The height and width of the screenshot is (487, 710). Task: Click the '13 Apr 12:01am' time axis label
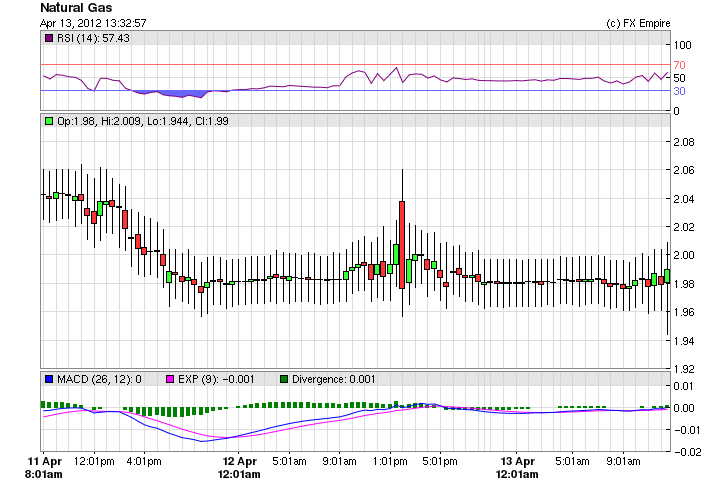[x=517, y=468]
